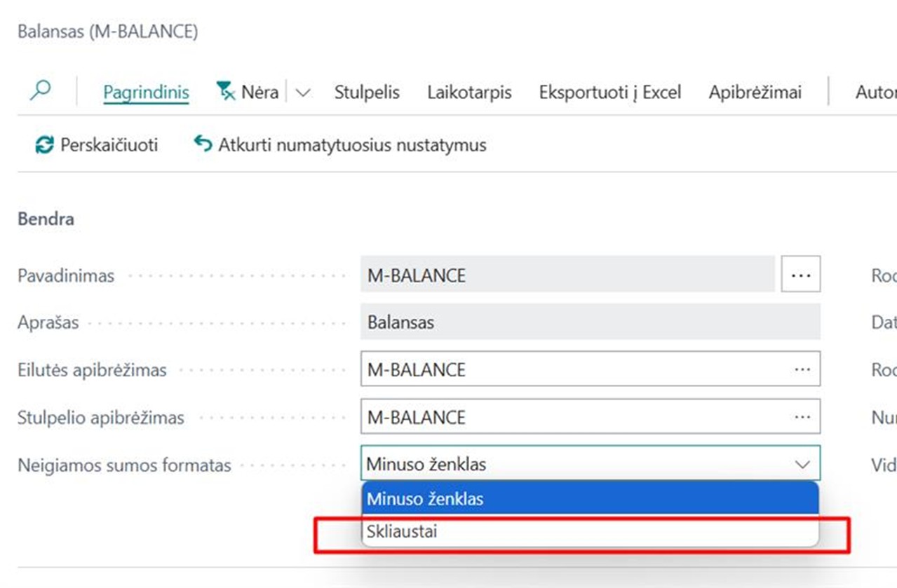
Task: Open the Eilutės apibrėžimas lookup dots
Action: click(802, 369)
